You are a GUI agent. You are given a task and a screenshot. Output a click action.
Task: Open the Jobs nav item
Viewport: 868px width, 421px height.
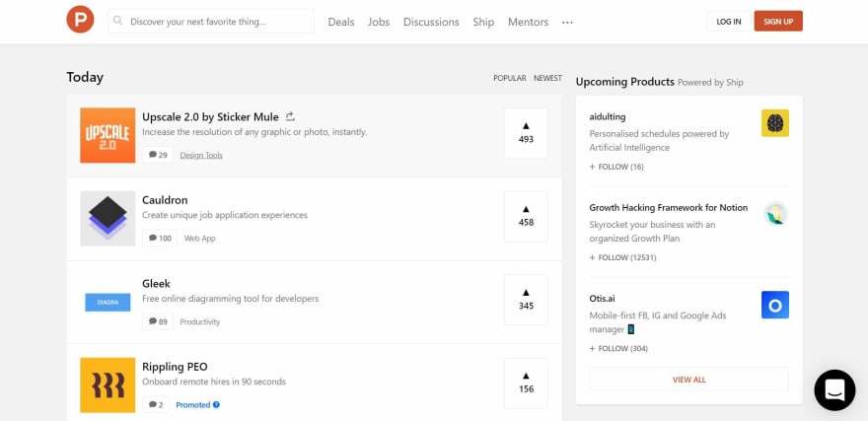pos(379,22)
